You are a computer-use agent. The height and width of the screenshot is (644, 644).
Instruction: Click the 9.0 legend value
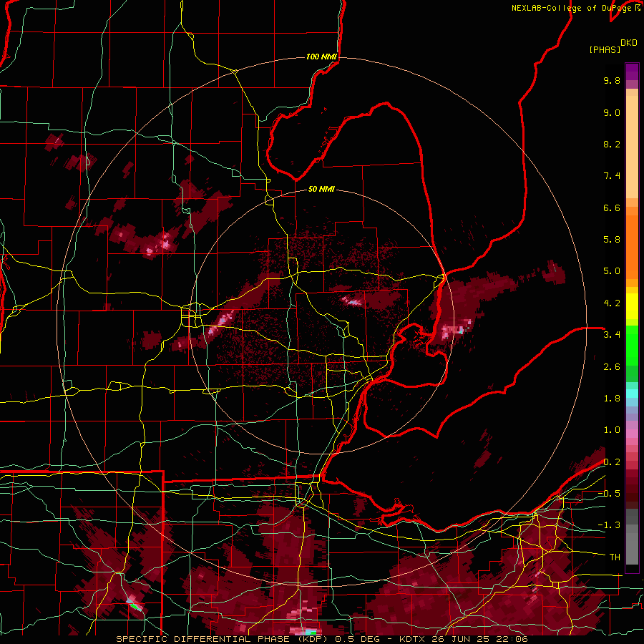612,112
